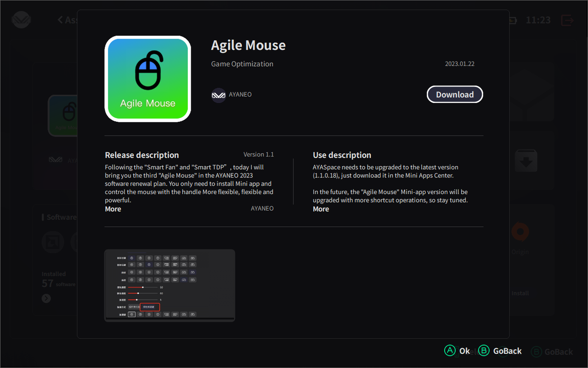Click the round arrow under 57 software

[x=46, y=298]
